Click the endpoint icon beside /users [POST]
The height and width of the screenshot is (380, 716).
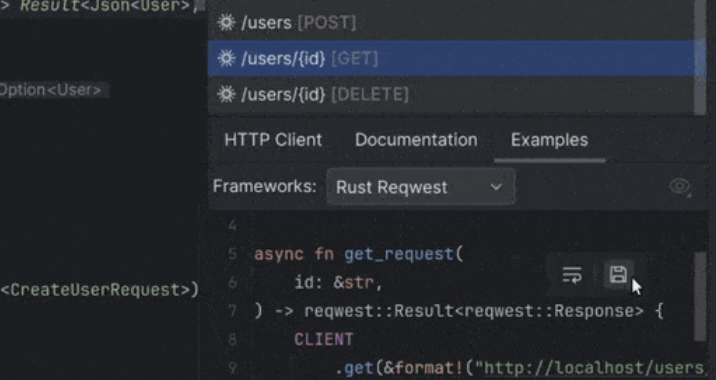(x=226, y=22)
